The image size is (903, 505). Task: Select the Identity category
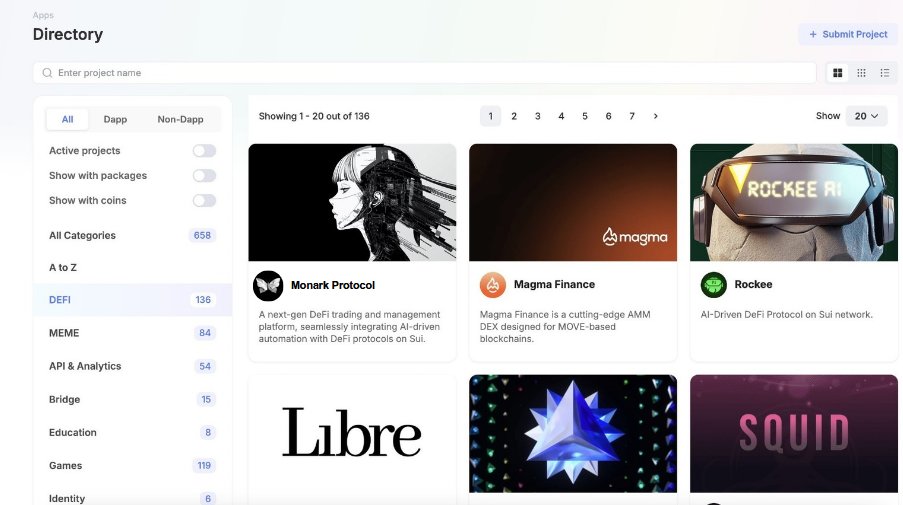click(x=132, y=498)
